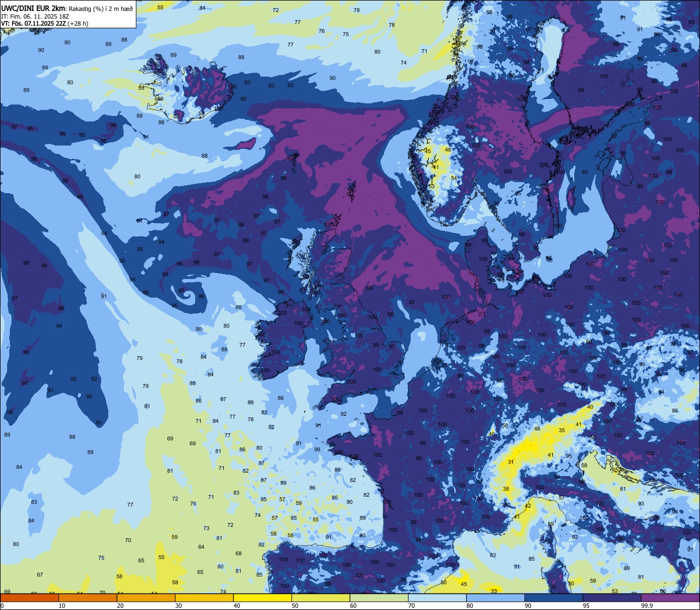
Task: Click the 20–30 % legend swatch
Action: click(146, 598)
